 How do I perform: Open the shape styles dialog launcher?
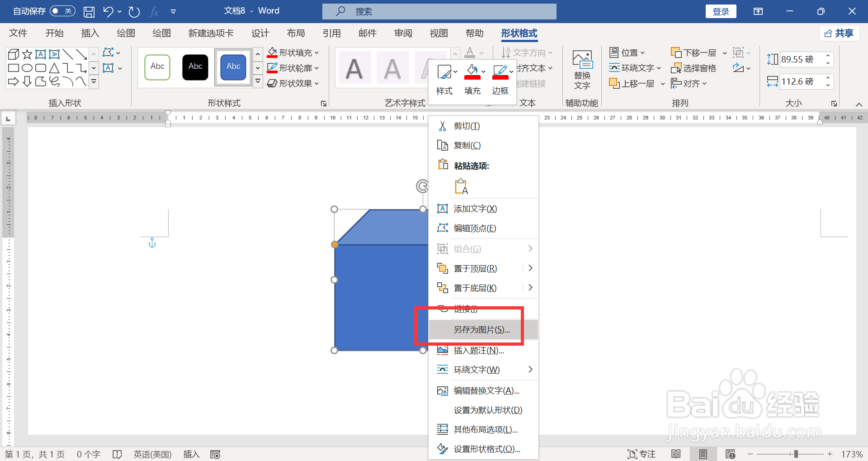pos(324,104)
